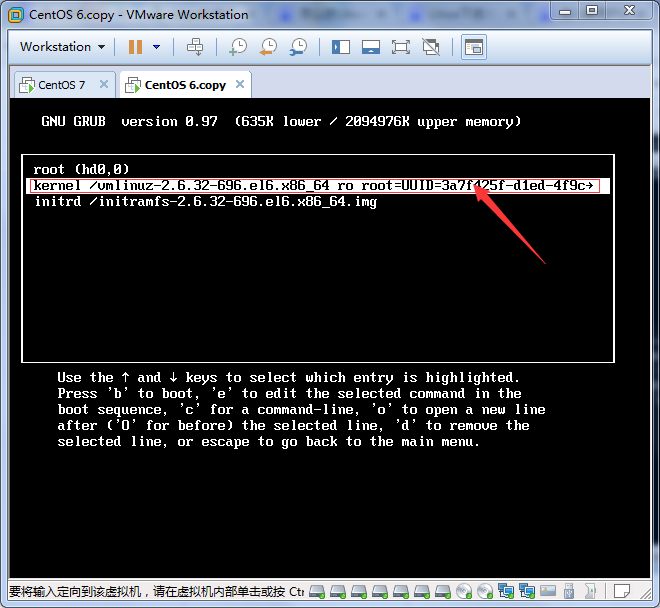Click the window resize grip corner
The image size is (660, 608).
tap(646, 593)
